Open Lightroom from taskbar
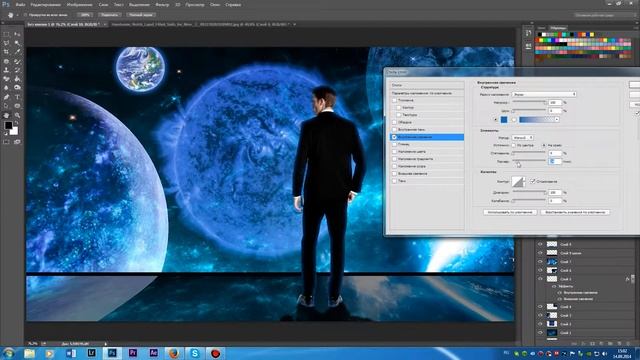 tap(91, 353)
